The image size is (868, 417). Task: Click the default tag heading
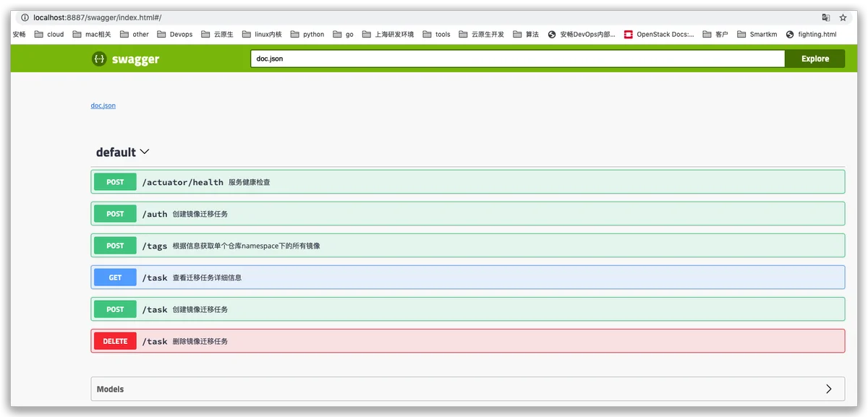(x=116, y=152)
